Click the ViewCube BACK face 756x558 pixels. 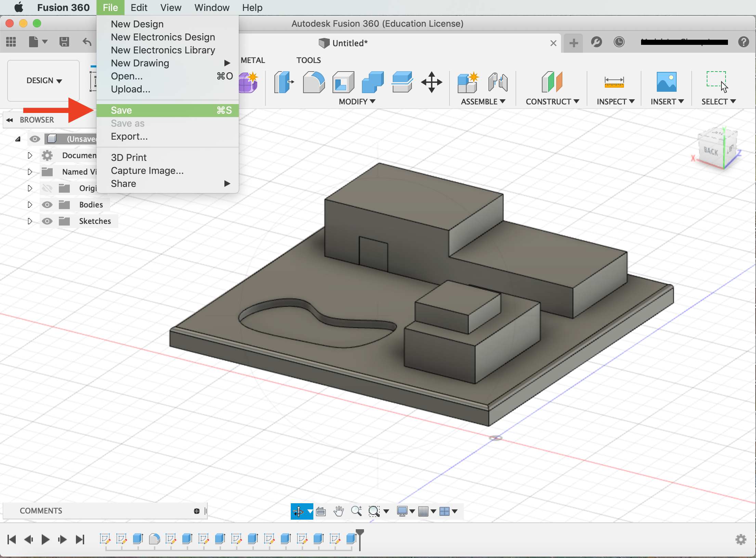[x=711, y=151]
